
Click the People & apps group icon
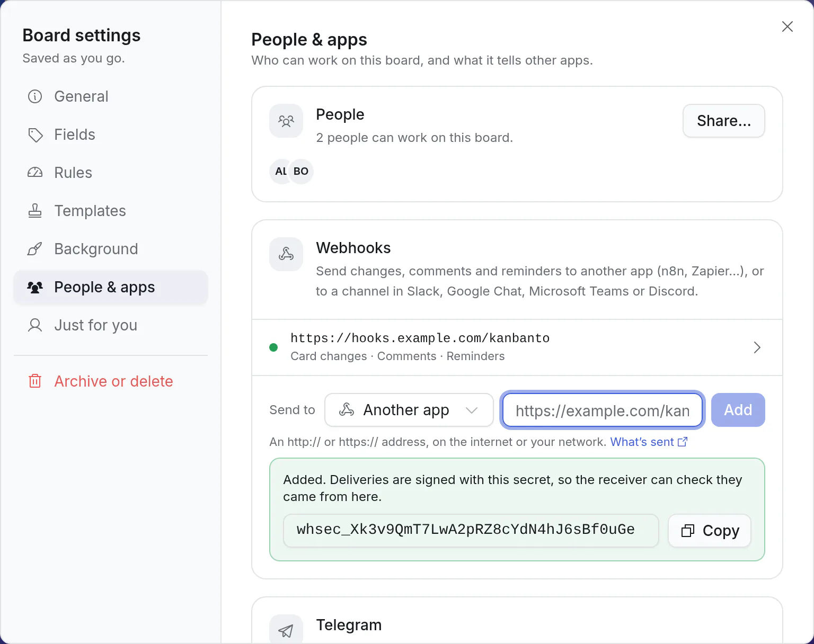point(35,287)
